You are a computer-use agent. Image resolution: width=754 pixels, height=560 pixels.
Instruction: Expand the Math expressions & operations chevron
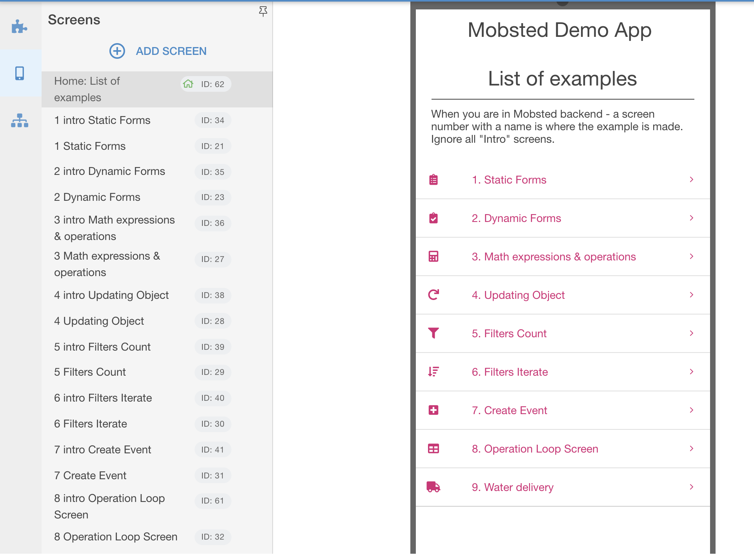click(692, 256)
